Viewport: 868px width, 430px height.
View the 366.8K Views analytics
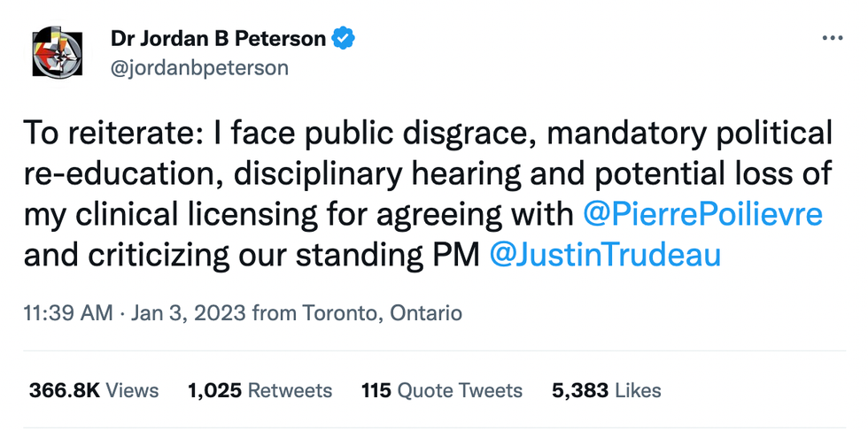click(x=94, y=390)
